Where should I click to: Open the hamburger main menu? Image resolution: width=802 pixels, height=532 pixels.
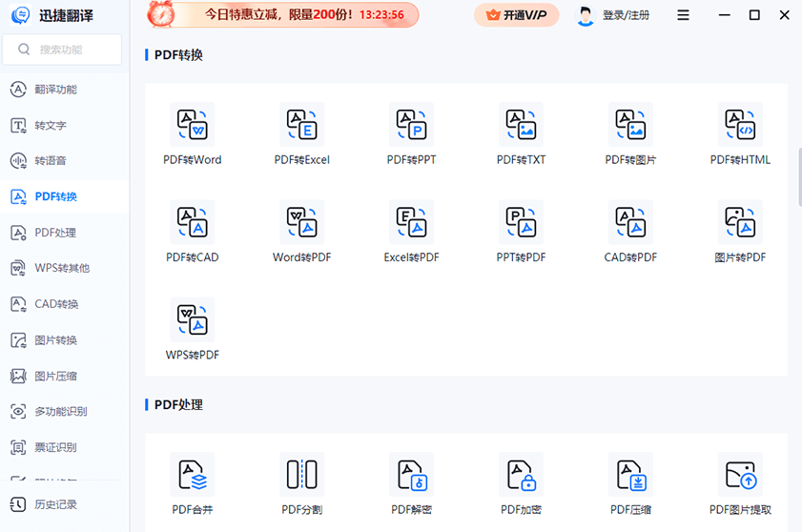coord(683,15)
